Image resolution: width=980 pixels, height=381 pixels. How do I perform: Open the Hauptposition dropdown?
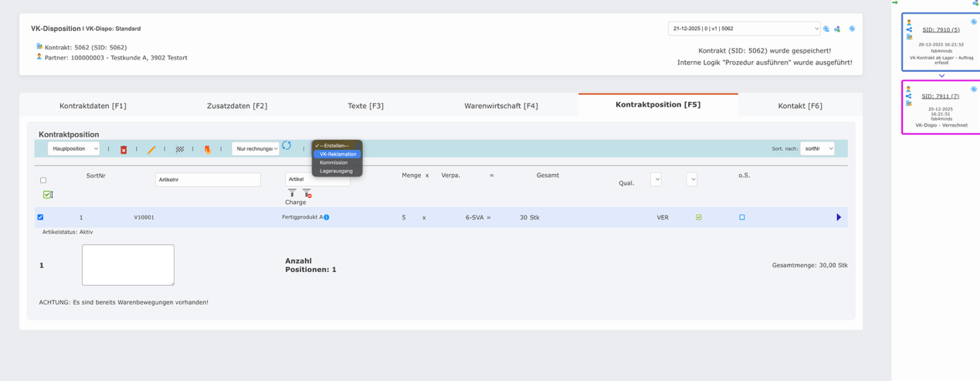pos(74,148)
